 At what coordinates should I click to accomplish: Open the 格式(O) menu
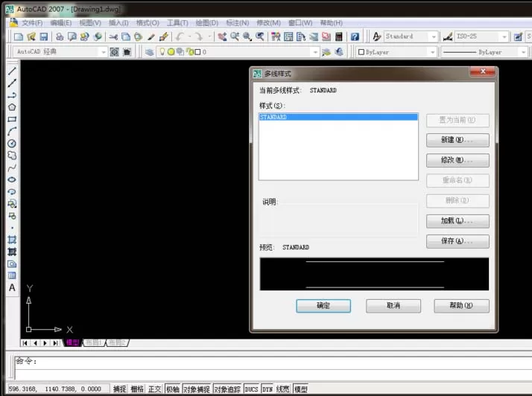pyautogui.click(x=148, y=23)
